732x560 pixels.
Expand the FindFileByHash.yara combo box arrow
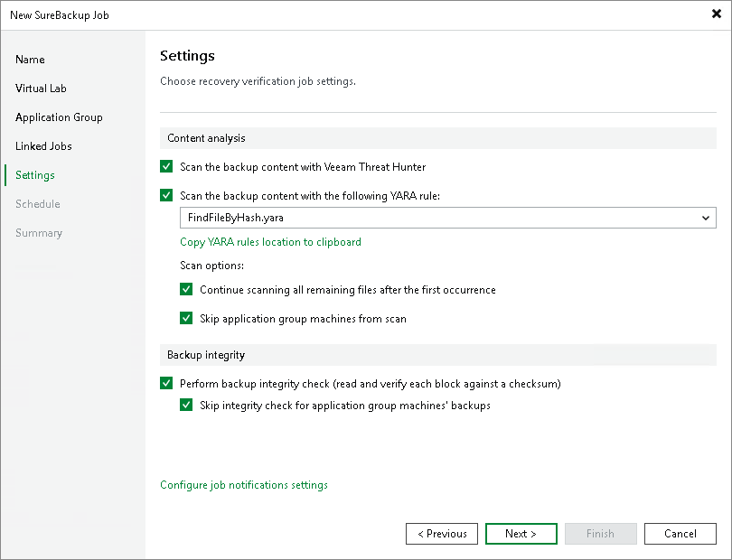(x=706, y=218)
